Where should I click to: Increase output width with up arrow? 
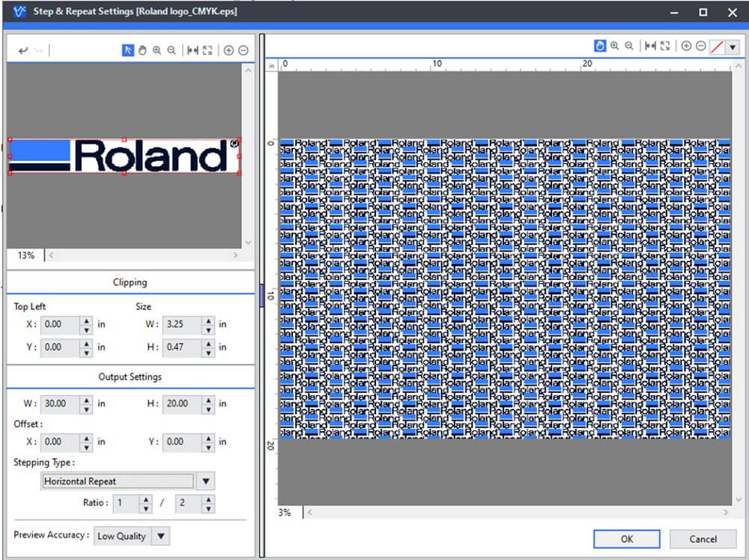click(86, 400)
